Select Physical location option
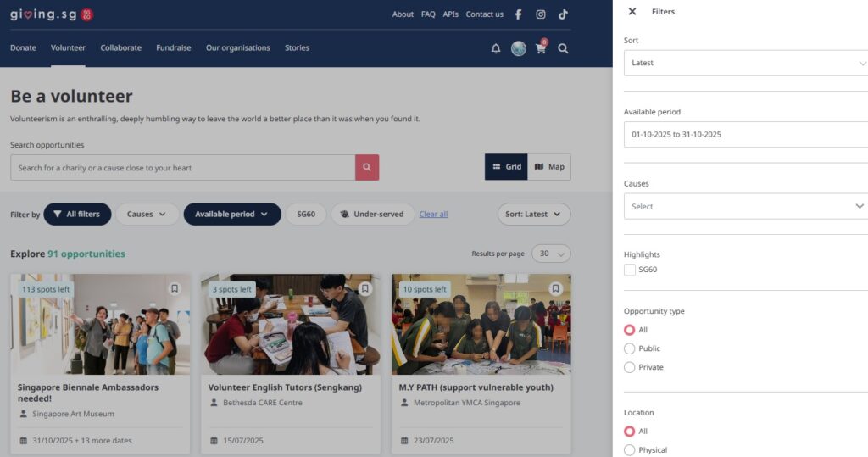 click(x=630, y=450)
